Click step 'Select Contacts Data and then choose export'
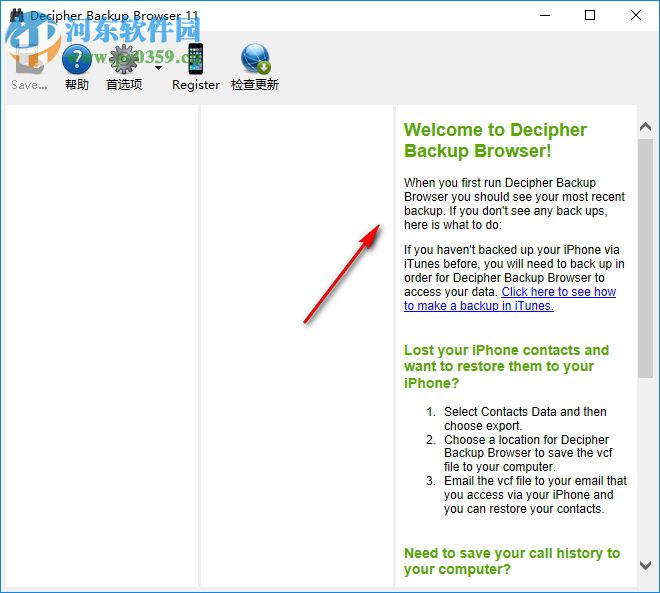660x593 pixels. click(x=525, y=418)
